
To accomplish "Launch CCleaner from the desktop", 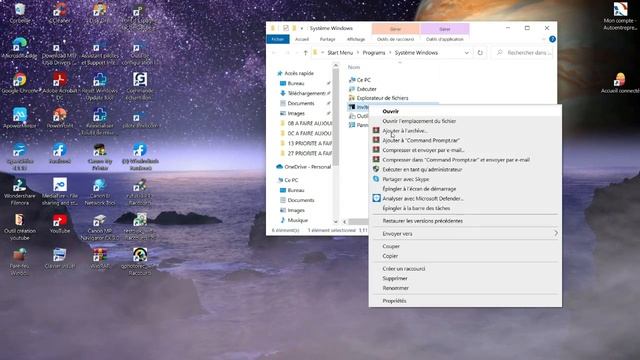I will pyautogui.click(x=60, y=12).
